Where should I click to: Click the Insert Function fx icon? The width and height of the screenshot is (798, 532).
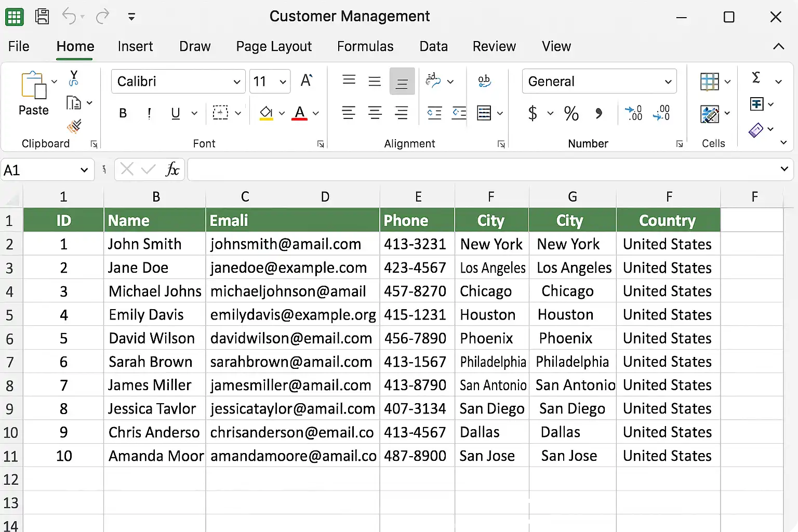coord(172,169)
